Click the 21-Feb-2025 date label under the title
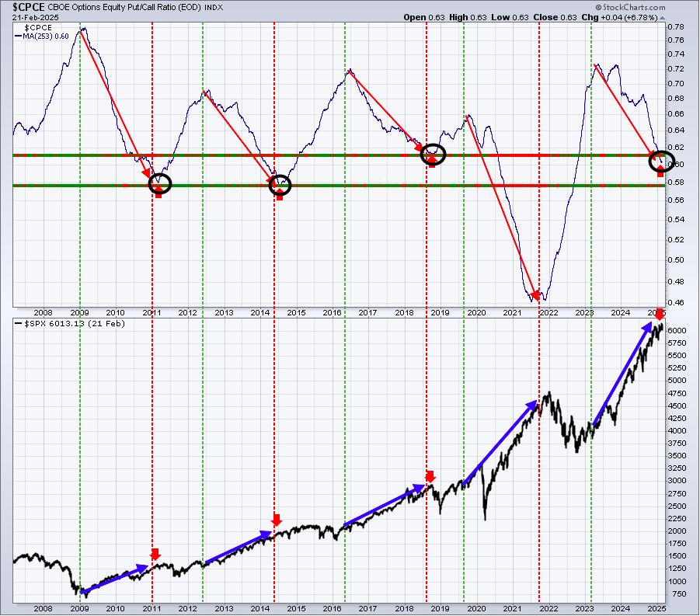This screenshot has height=616, width=700. 35,17
